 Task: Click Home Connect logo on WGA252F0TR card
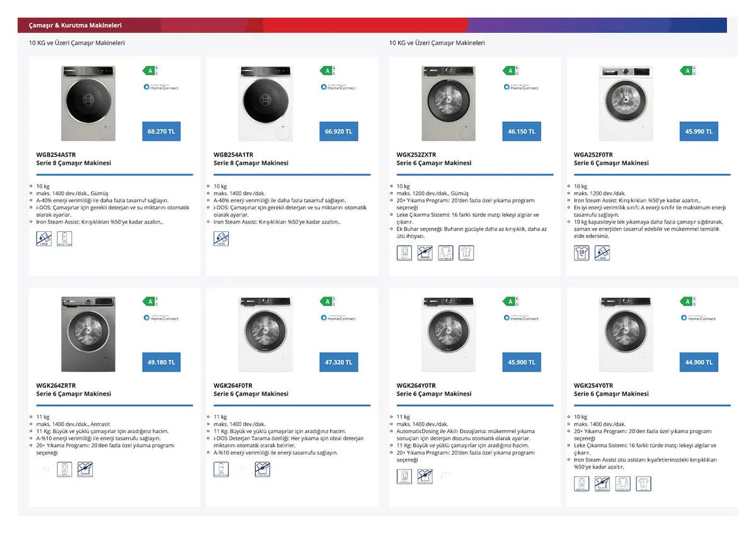click(x=699, y=87)
